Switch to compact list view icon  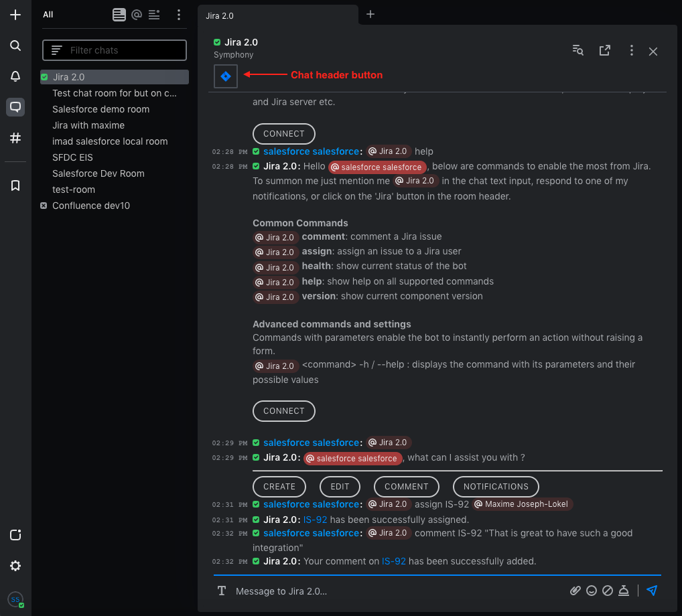point(154,15)
